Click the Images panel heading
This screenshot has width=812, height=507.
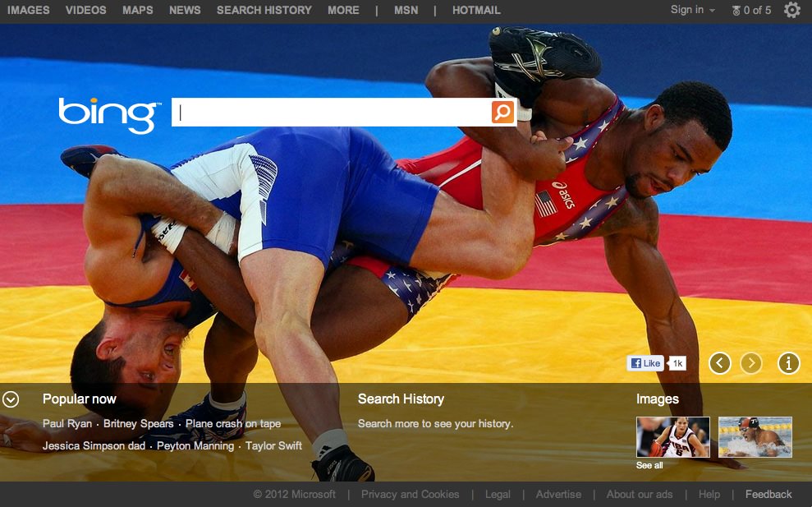[657, 399]
